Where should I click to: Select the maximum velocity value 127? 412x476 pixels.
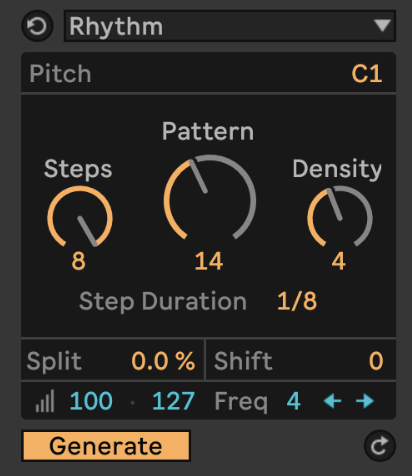(173, 401)
